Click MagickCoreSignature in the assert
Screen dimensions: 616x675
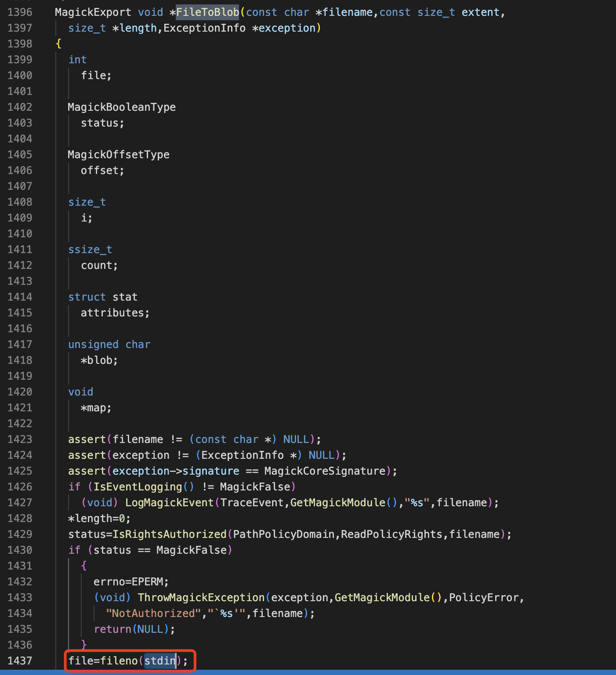click(x=325, y=471)
